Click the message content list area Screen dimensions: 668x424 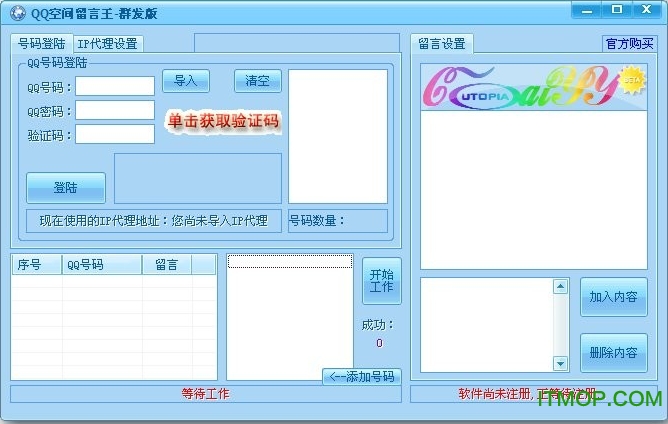(534, 190)
